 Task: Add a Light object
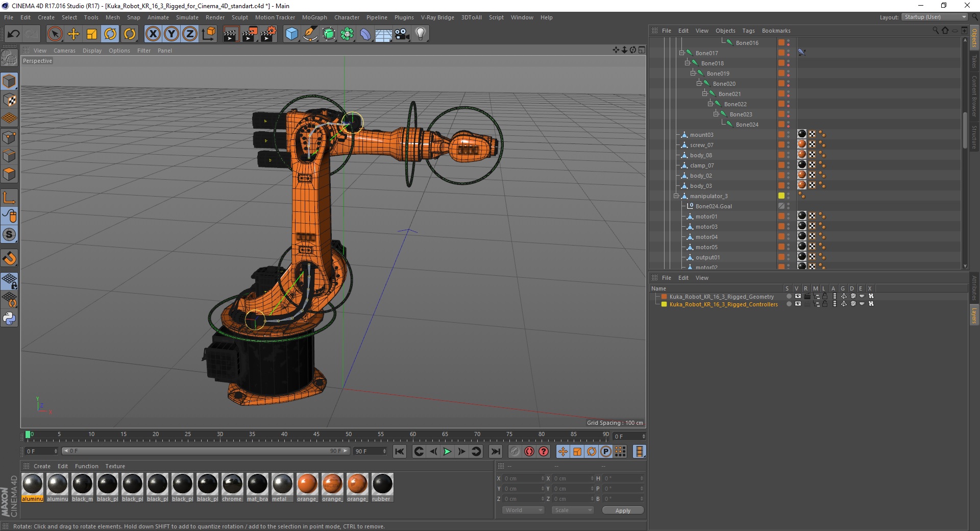[421, 34]
